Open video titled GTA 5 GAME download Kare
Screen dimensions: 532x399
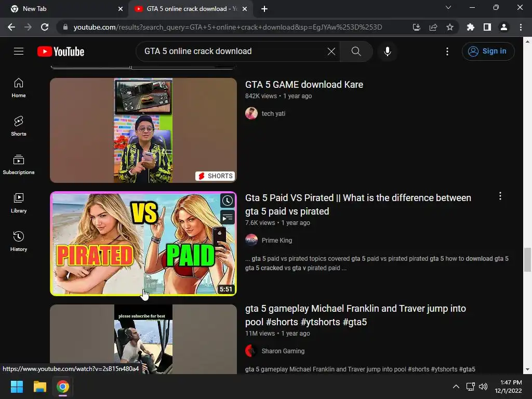point(304,85)
